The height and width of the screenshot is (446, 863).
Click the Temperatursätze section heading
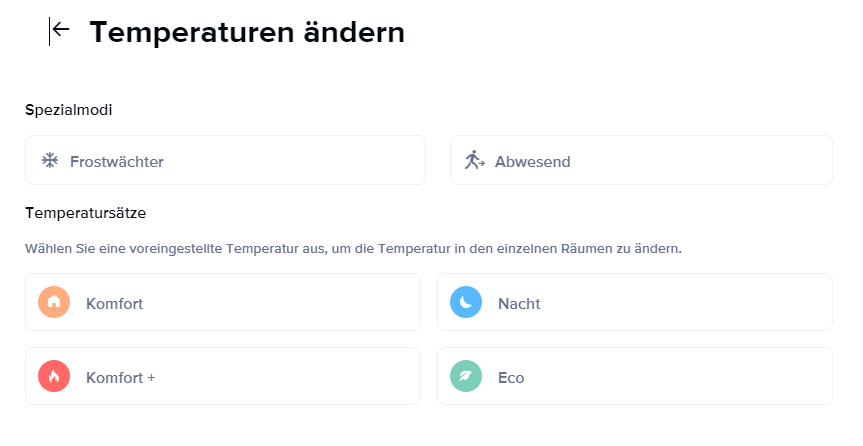pyautogui.click(x=86, y=213)
